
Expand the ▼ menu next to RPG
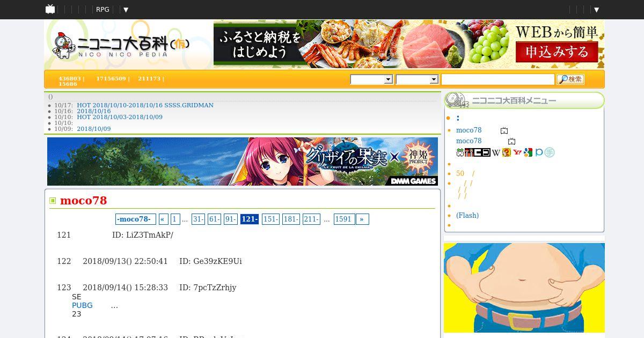(x=125, y=10)
